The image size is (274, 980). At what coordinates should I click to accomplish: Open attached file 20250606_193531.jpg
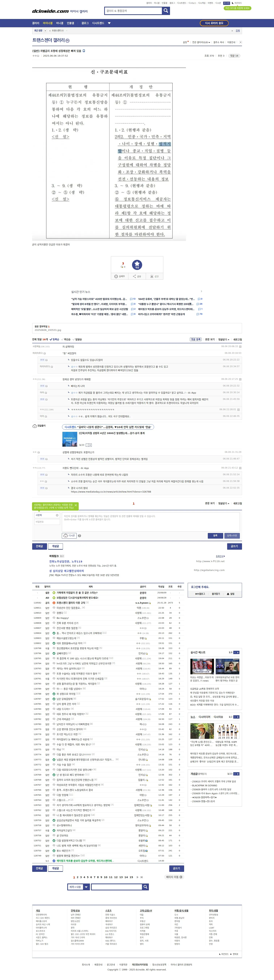coord(48,330)
